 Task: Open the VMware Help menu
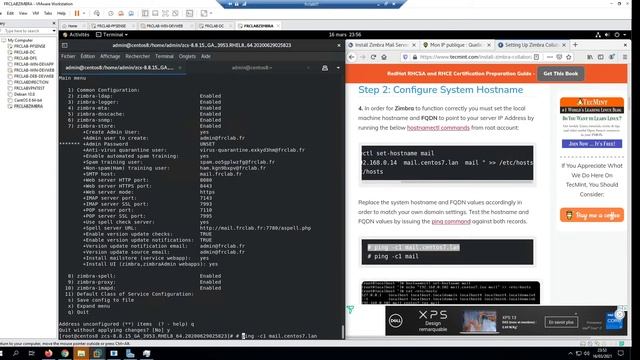(x=61, y=13)
